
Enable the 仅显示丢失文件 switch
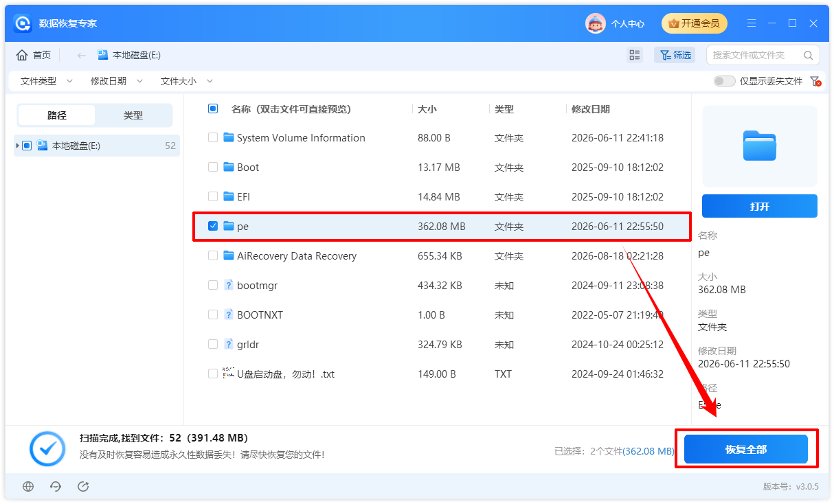[x=724, y=81]
